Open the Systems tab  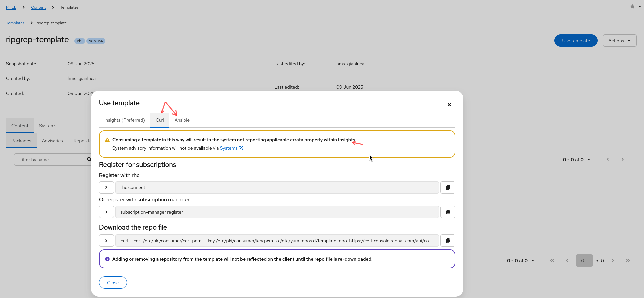(48, 126)
